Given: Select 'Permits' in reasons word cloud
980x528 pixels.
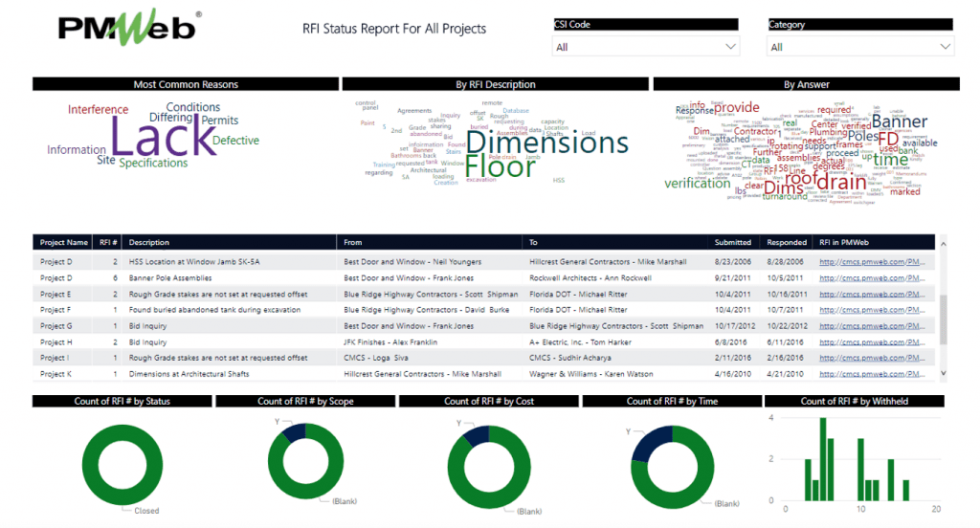Looking at the screenshot, I should (x=220, y=121).
